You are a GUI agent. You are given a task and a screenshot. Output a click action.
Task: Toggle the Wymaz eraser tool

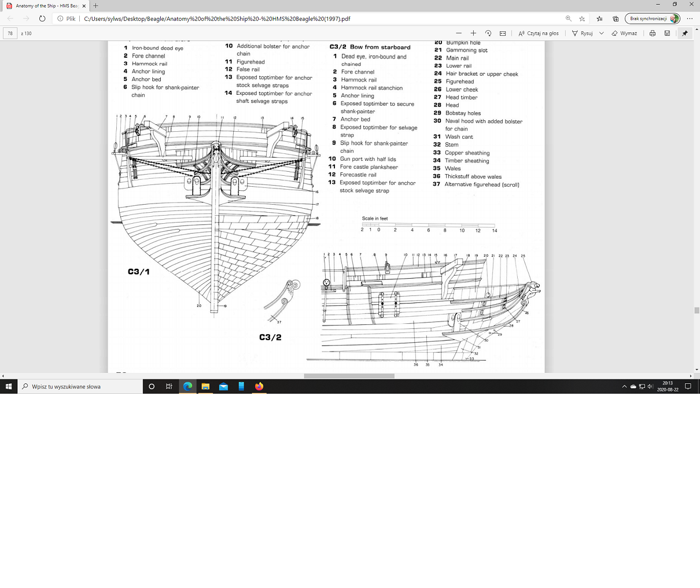point(624,34)
